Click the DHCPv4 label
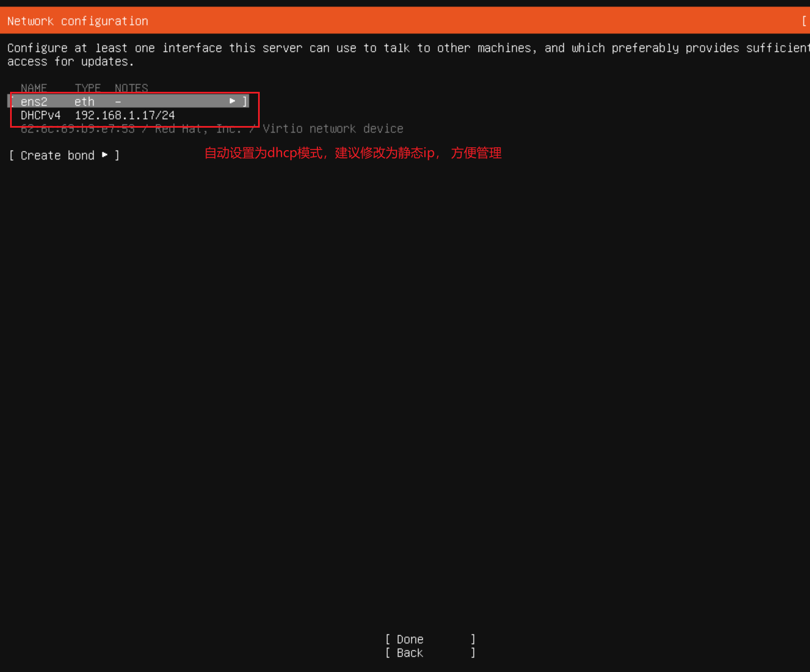Image resolution: width=810 pixels, height=672 pixels. point(40,115)
